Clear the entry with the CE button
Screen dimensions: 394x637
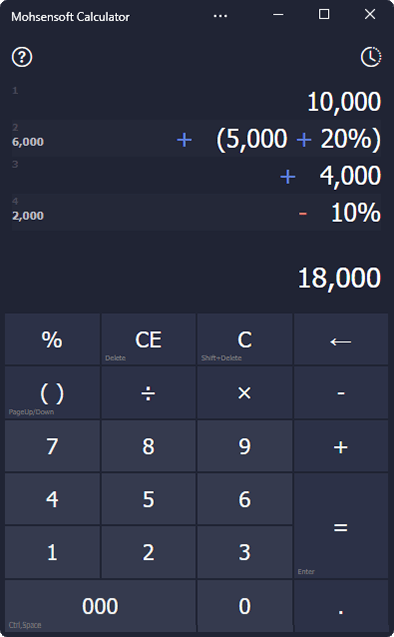pos(148,339)
